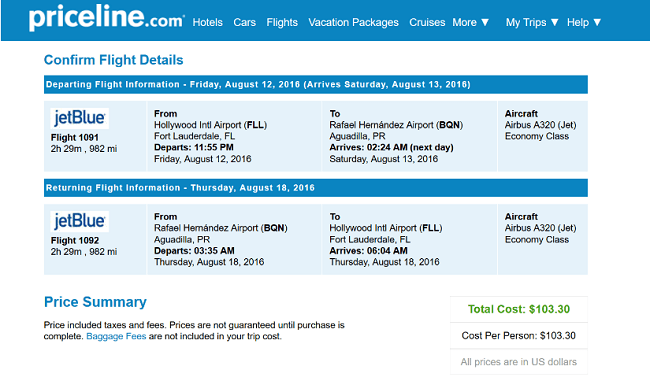
Task: Click the Confirm Flight Details heading
Action: coord(114,60)
